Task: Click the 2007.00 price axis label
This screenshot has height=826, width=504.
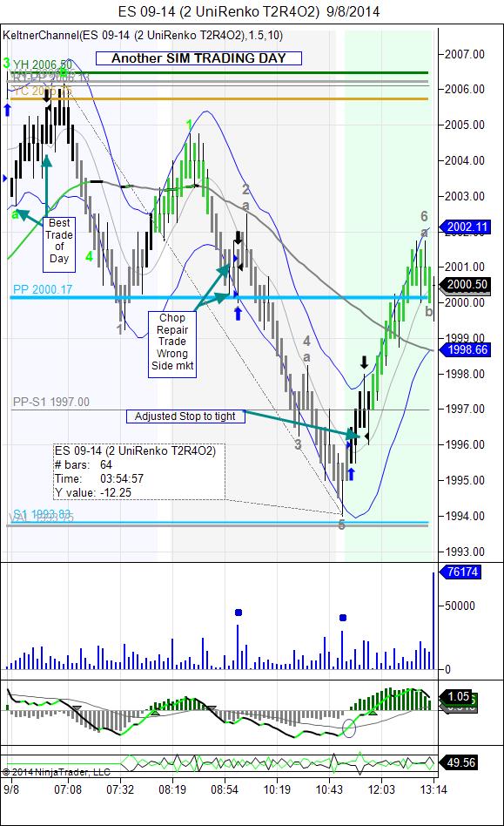Action: pos(465,54)
